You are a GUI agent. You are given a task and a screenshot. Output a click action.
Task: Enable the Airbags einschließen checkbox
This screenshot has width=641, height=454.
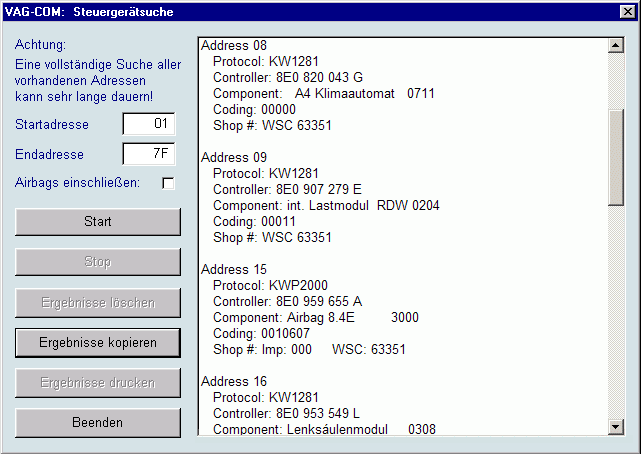[x=168, y=183]
